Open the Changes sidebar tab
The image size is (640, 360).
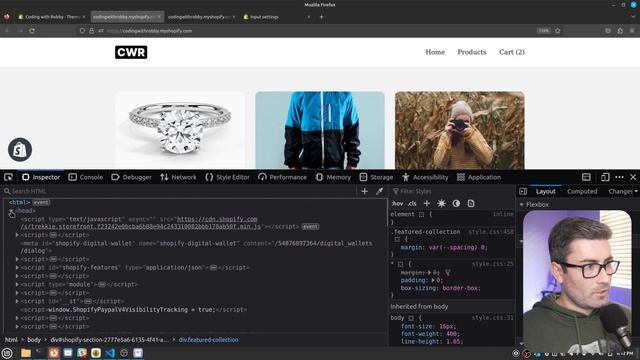pos(620,191)
